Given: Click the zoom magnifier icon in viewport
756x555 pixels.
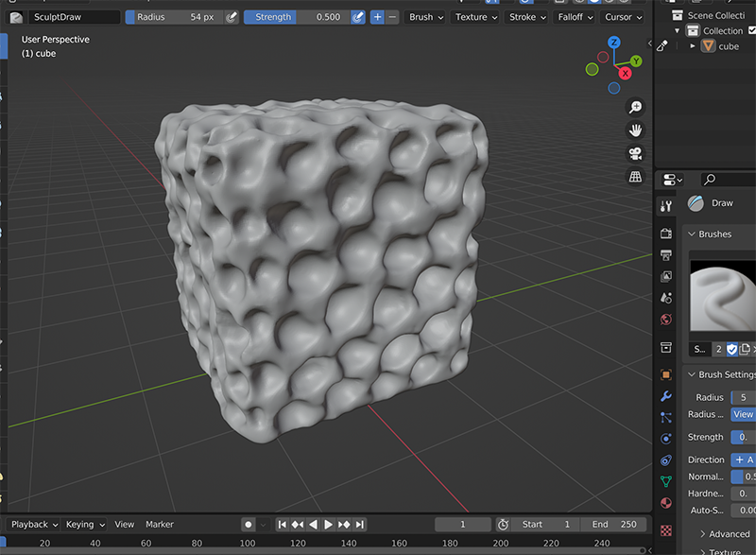Looking at the screenshot, I should click(x=635, y=107).
